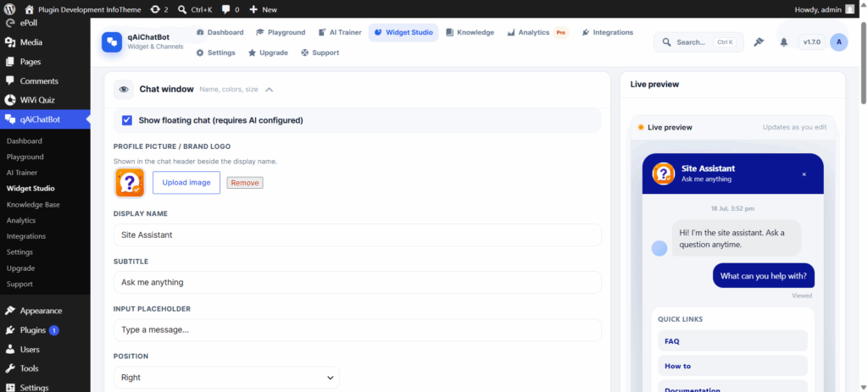This screenshot has width=868, height=392.
Task: Open Comments in the WordPress sidebar
Action: click(39, 80)
